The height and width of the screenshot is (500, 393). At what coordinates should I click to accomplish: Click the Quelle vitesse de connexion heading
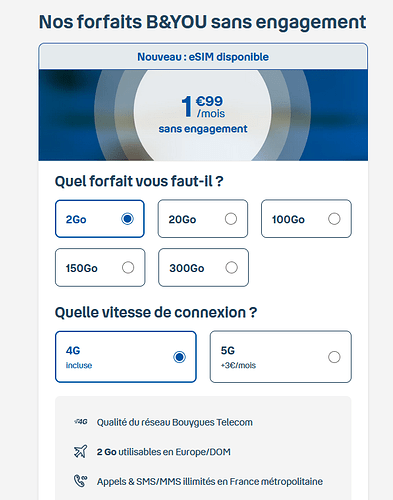pyautogui.click(x=156, y=312)
